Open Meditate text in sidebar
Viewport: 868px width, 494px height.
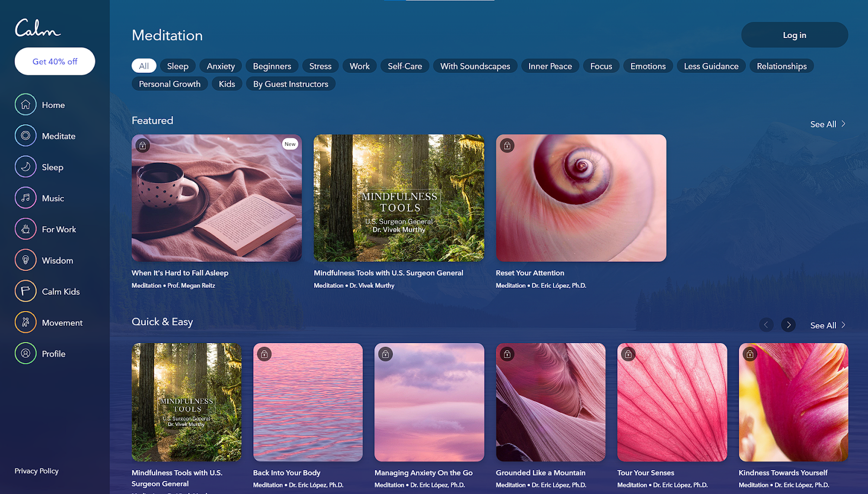click(59, 136)
